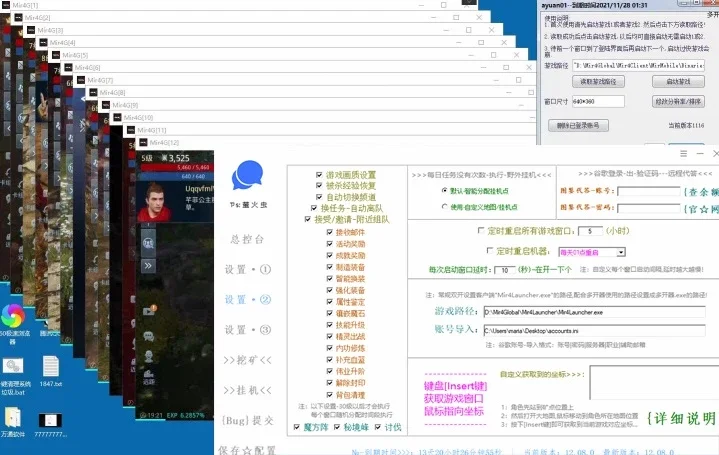Click the {查余额 link
719x455 pixels.
coord(701,192)
